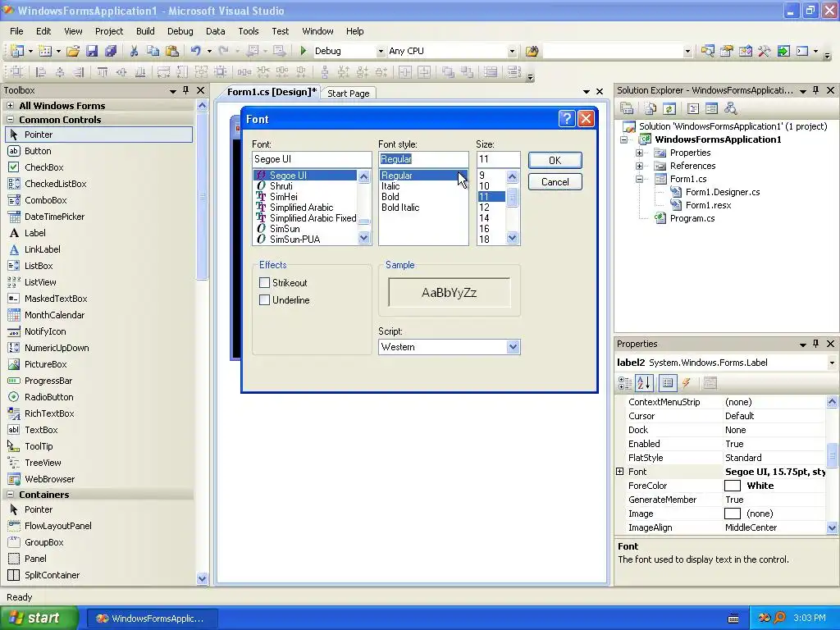
Task: Click the Copy toolbar icon
Action: pyautogui.click(x=153, y=51)
